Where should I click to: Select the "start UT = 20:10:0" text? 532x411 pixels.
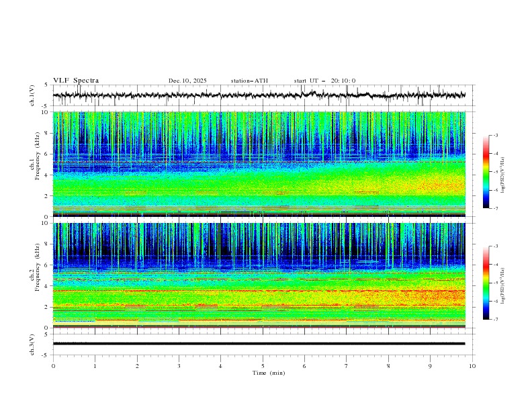coord(324,81)
